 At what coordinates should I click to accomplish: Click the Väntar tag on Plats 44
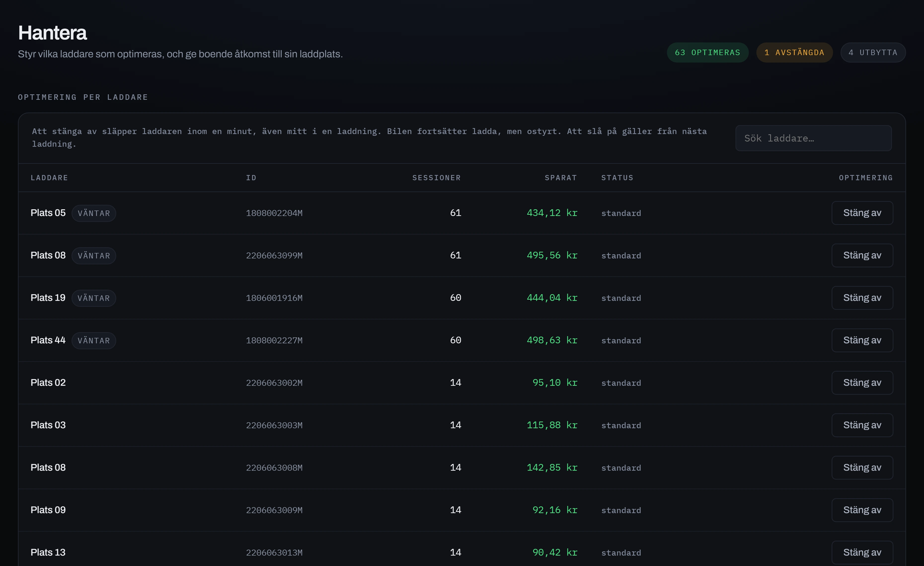(x=94, y=340)
